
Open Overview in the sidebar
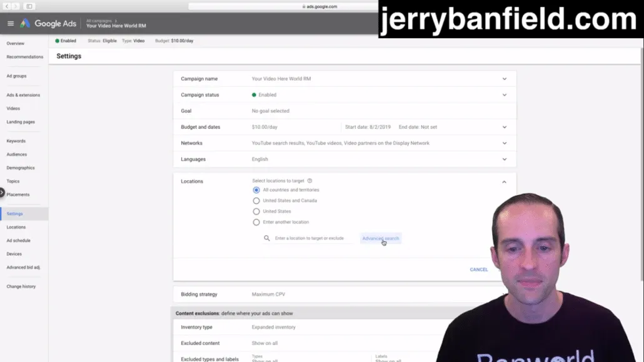pyautogui.click(x=15, y=43)
